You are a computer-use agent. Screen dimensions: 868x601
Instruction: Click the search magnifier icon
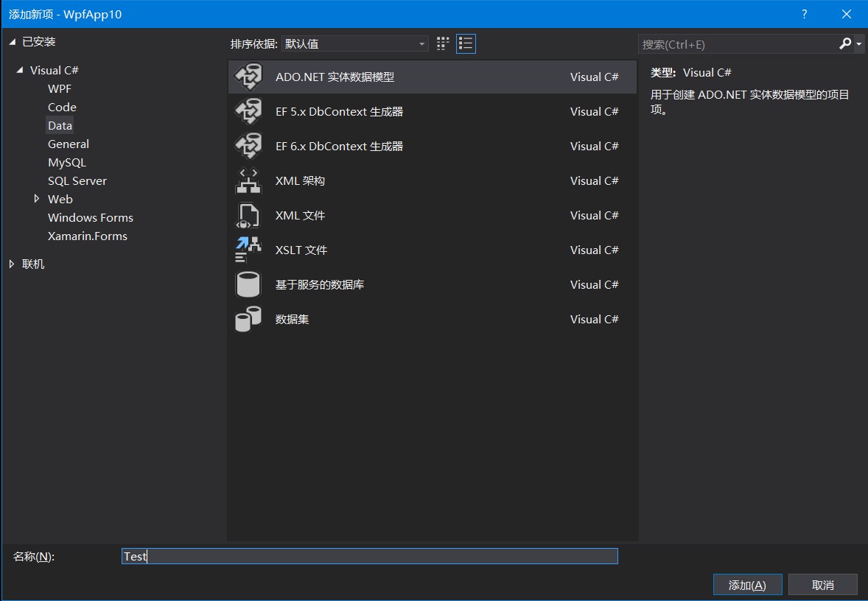point(845,43)
